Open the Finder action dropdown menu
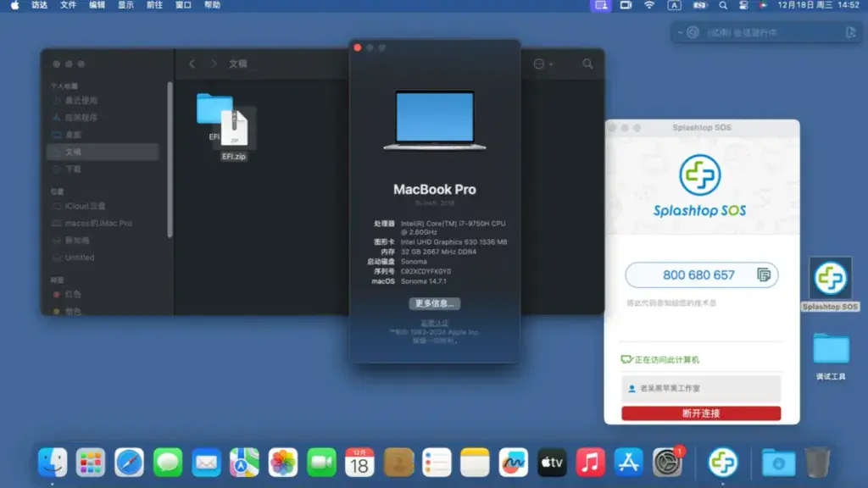The width and height of the screenshot is (868, 488). tap(543, 64)
